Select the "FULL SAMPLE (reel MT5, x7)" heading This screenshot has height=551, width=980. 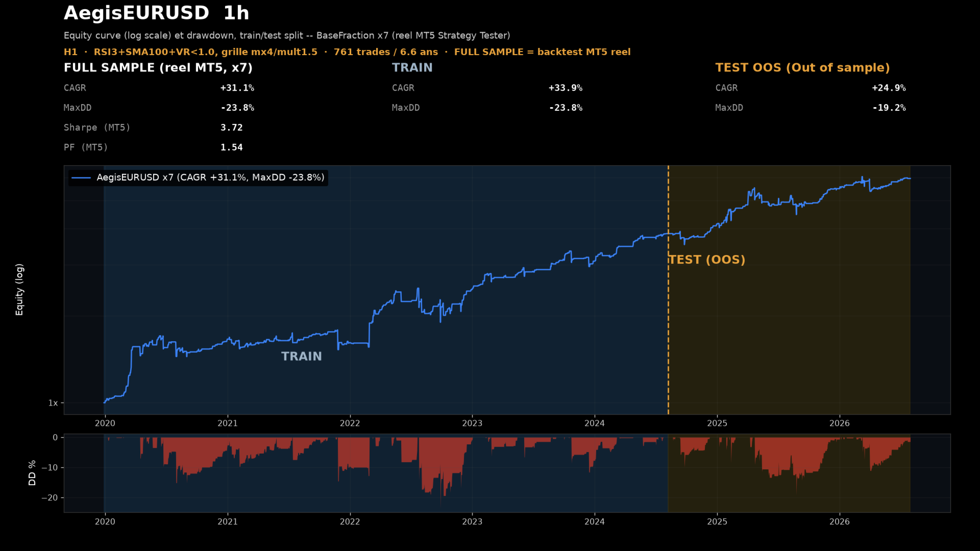158,68
